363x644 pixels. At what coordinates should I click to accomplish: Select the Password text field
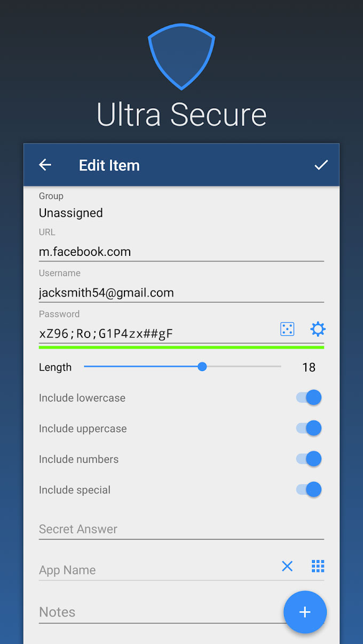(155, 334)
